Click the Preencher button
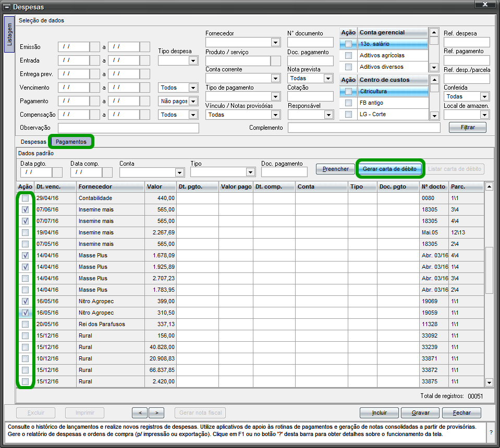The width and height of the screenshot is (500, 448). [335, 169]
